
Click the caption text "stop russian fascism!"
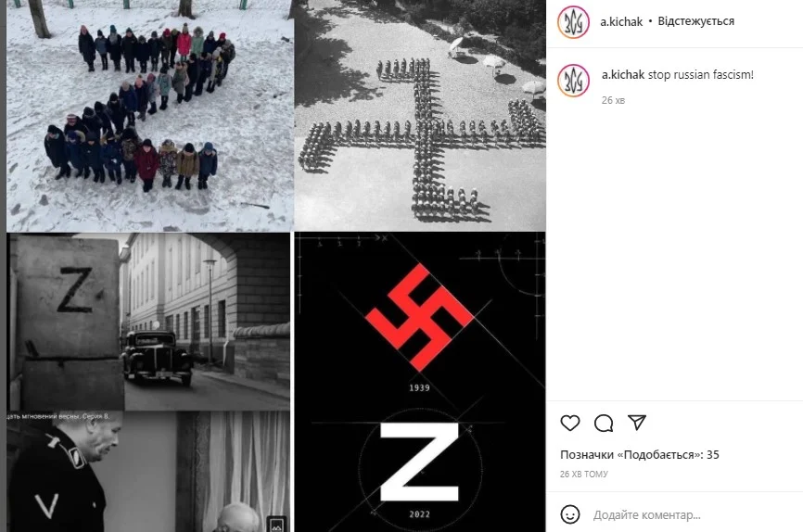(701, 75)
